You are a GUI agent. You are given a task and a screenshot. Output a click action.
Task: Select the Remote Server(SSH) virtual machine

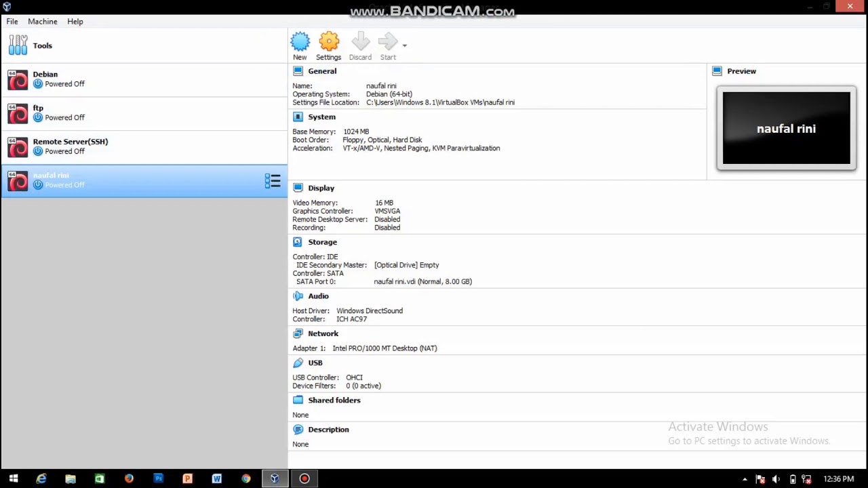(144, 147)
